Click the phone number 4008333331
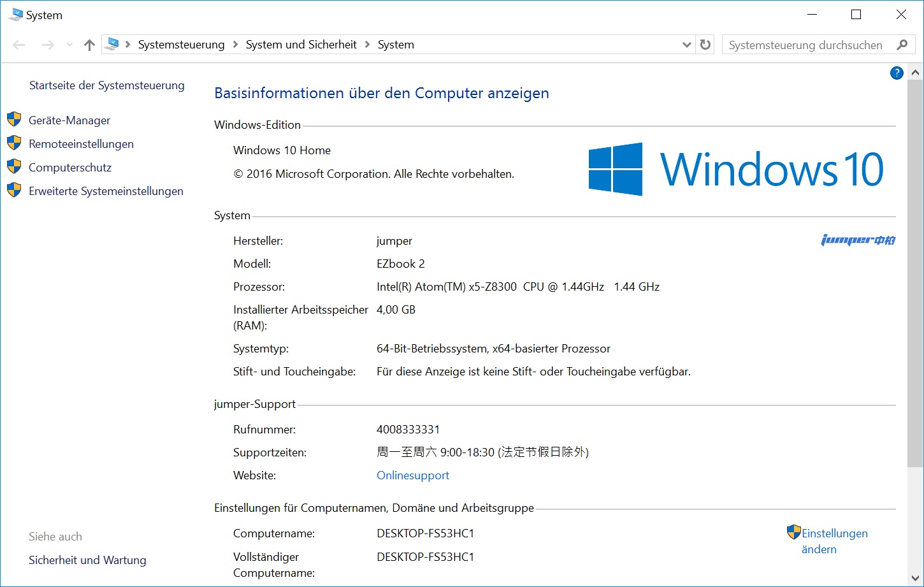Viewport: 924px width, 587px height. (408, 430)
